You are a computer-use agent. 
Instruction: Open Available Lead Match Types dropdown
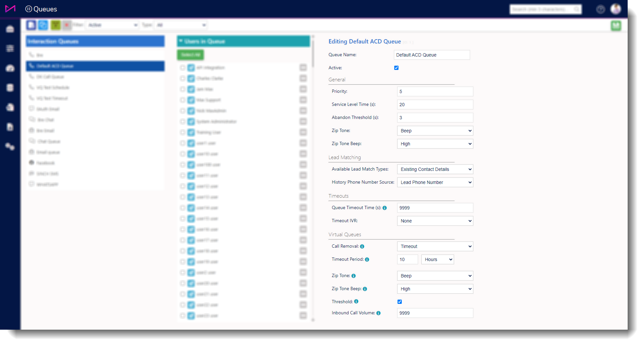435,169
